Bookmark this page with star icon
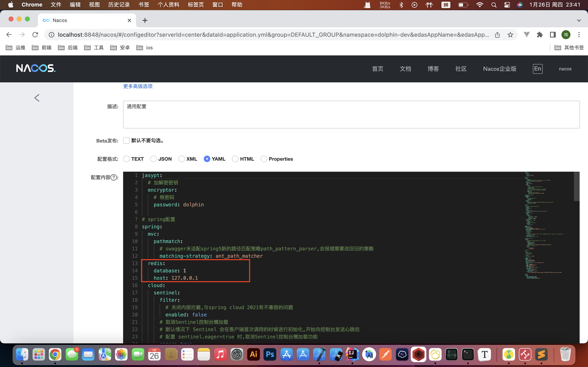 pyautogui.click(x=510, y=35)
